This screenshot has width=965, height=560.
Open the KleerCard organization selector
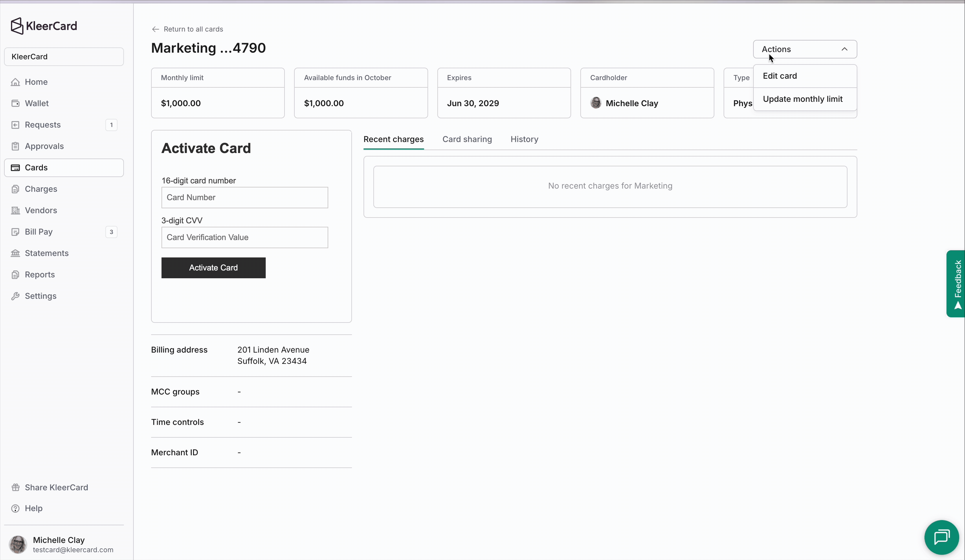(x=64, y=57)
